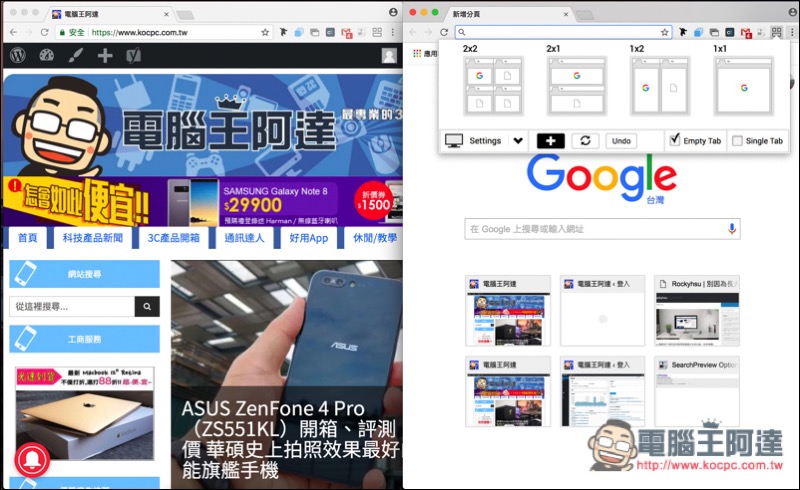
Task: Click the Undo button
Action: [x=621, y=140]
